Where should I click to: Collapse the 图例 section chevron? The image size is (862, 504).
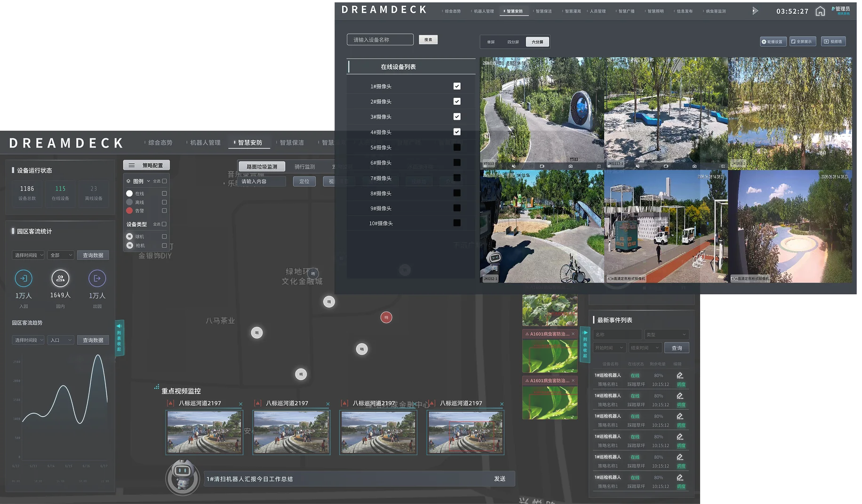click(x=149, y=181)
